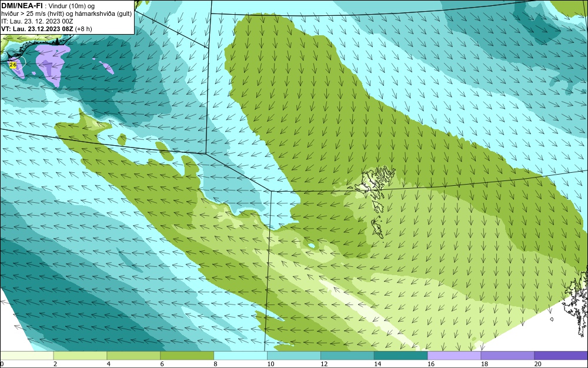Click the 6–8 m/s olive green legend swatch
Image resolution: width=588 pixels, height=368 pixels.
(x=187, y=355)
